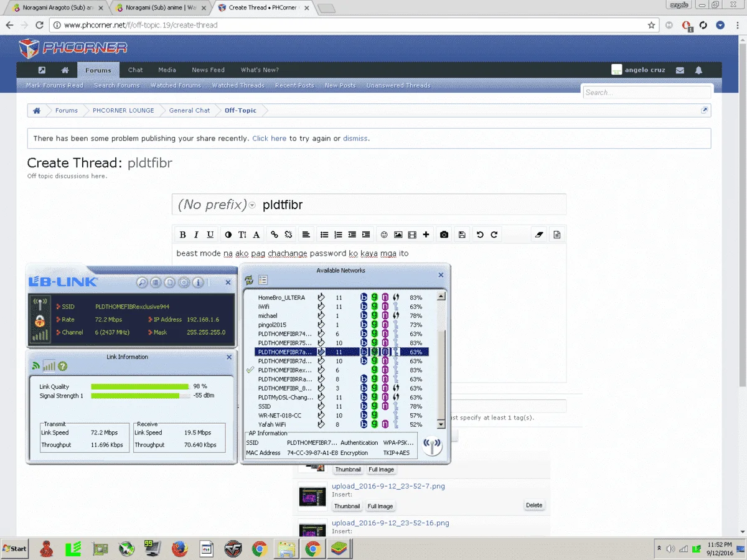Open General Chat breadcrumb
The height and width of the screenshot is (560, 747).
pyautogui.click(x=189, y=110)
